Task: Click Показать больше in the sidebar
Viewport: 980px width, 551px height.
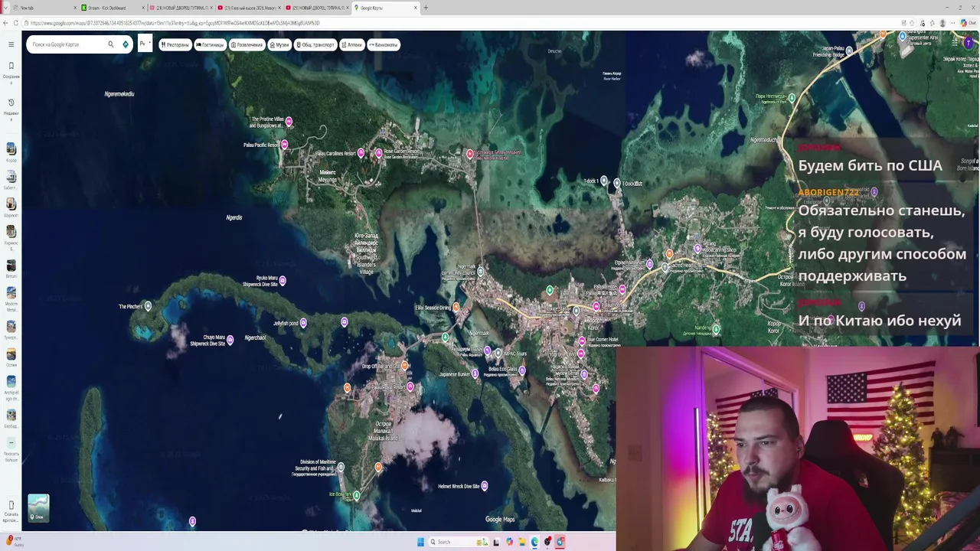Action: click(x=11, y=448)
